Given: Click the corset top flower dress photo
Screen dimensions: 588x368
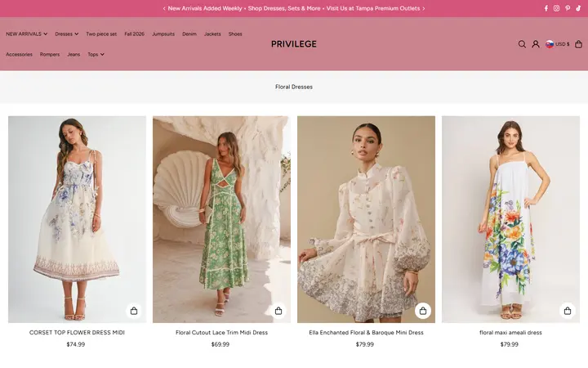Looking at the screenshot, I should pyautogui.click(x=77, y=219).
